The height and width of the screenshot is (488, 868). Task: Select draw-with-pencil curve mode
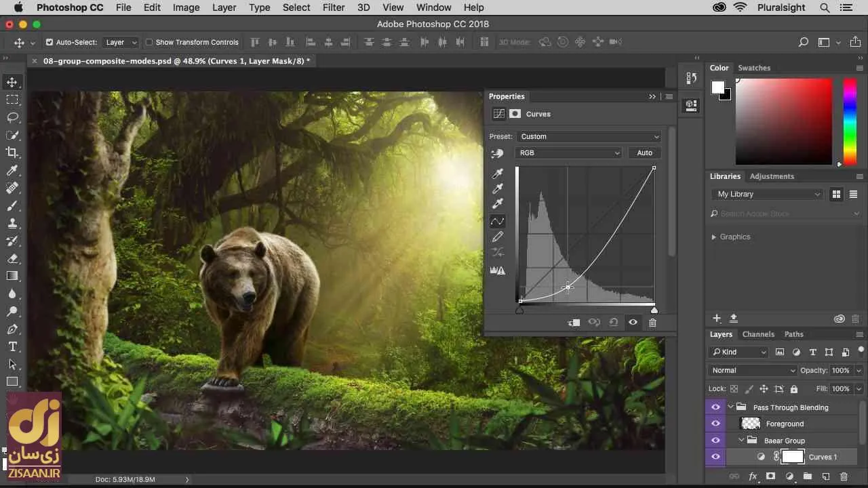tap(498, 237)
